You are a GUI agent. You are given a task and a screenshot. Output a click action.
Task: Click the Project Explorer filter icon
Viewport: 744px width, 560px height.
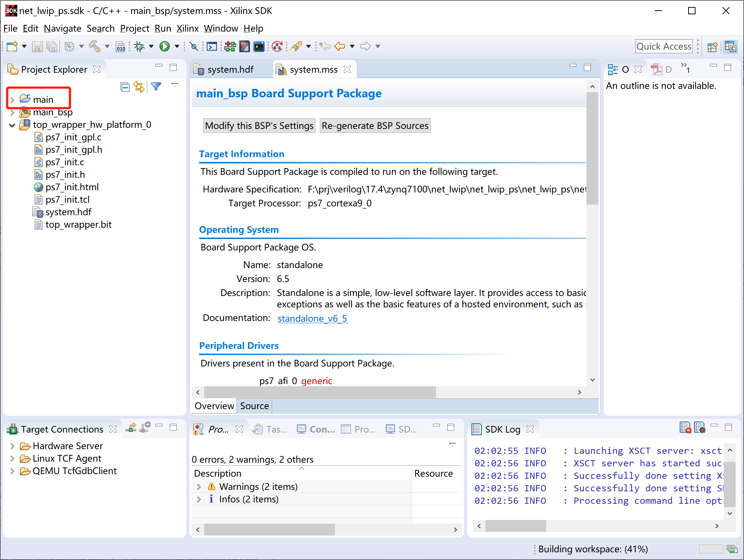[156, 87]
